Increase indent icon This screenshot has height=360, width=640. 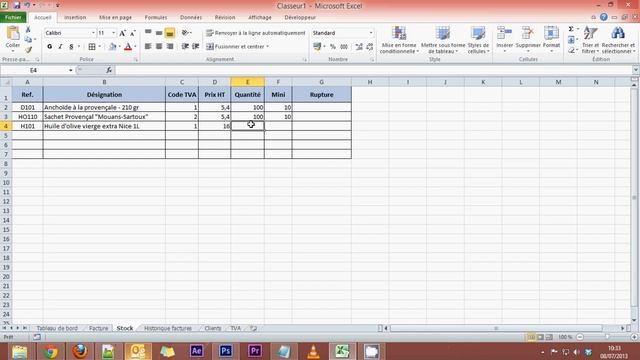point(196,47)
